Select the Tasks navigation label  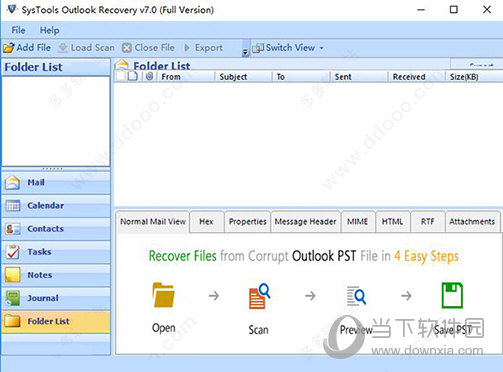tap(39, 252)
